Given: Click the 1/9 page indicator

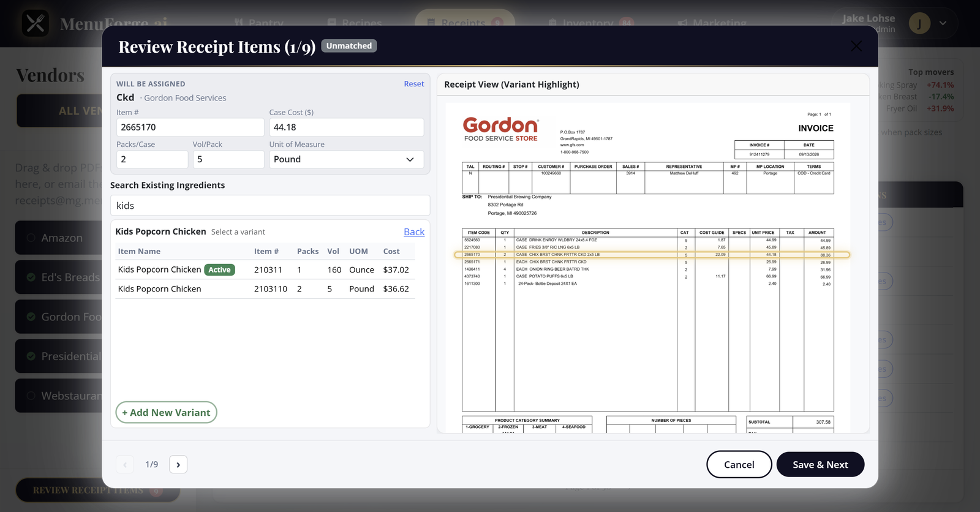Looking at the screenshot, I should coord(152,464).
